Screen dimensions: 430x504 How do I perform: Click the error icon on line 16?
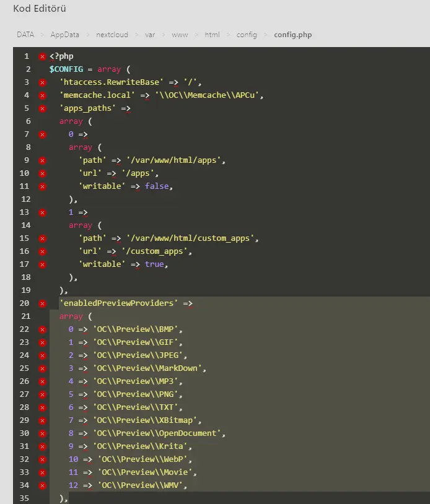click(42, 251)
